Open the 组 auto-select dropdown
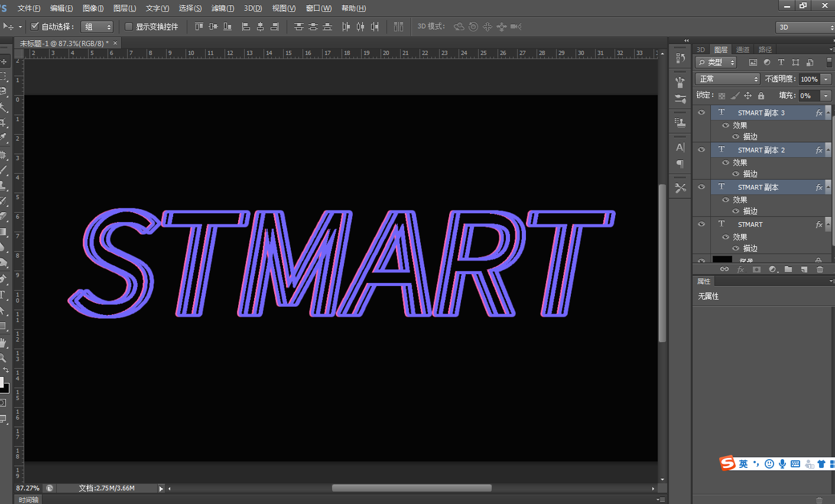This screenshot has height=504, width=835. tap(97, 27)
